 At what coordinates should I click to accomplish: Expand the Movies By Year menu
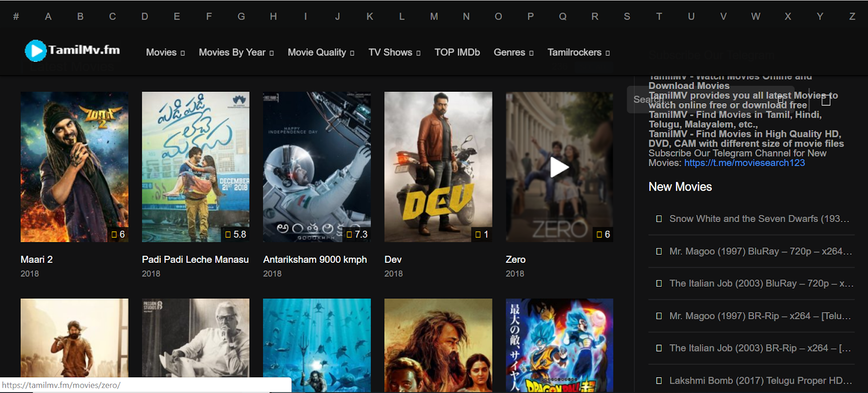coord(236,53)
